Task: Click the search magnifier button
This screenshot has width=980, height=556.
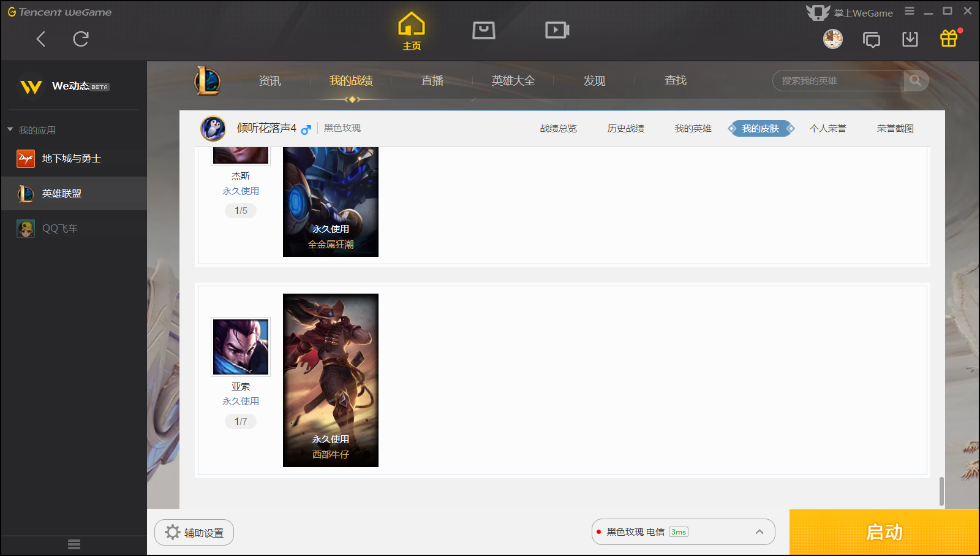Action: pos(916,80)
